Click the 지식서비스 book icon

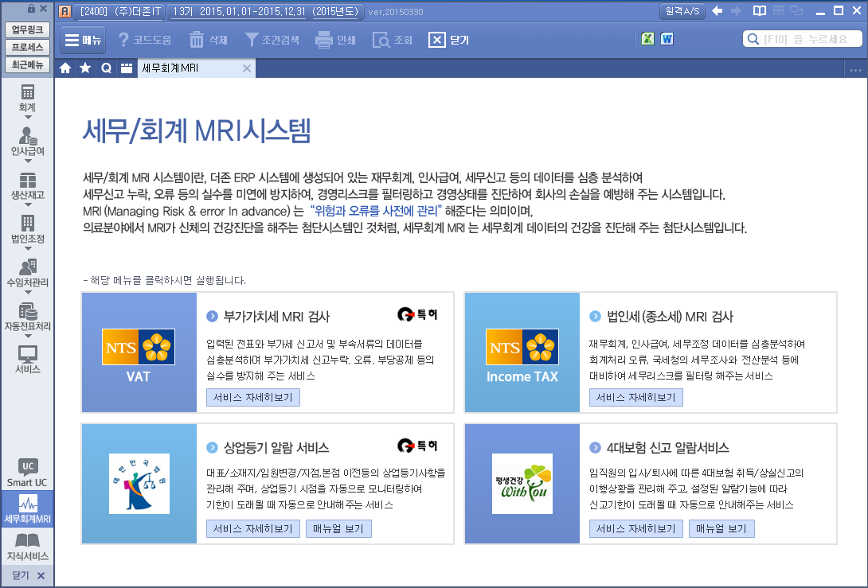[27, 543]
